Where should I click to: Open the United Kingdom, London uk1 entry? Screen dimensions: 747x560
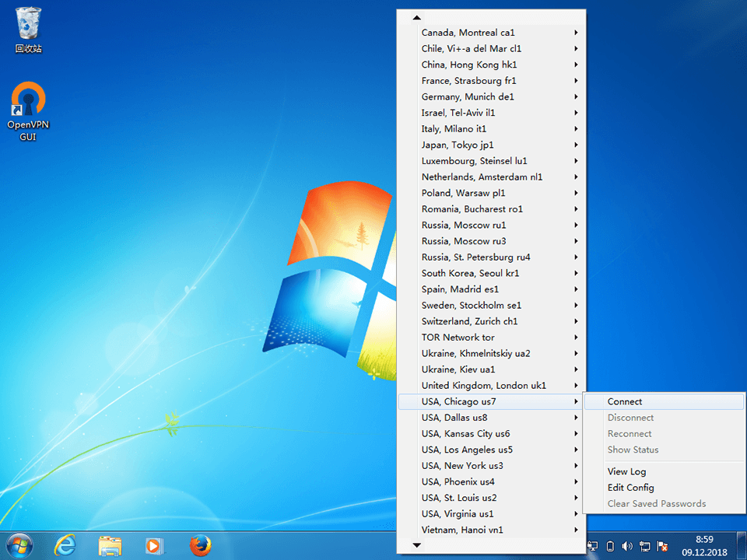[491, 385]
